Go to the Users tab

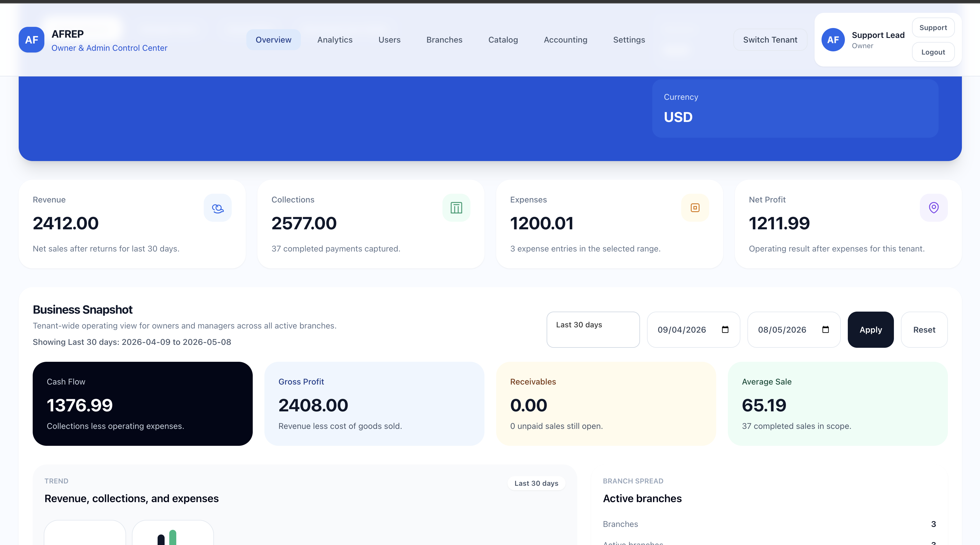click(x=390, y=40)
